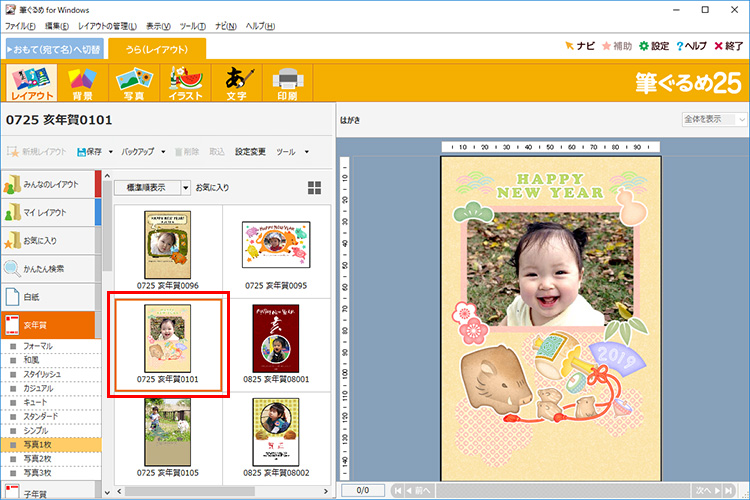Select the 写真2枚 category item
Screen dimensions: 750x500
click(40, 458)
